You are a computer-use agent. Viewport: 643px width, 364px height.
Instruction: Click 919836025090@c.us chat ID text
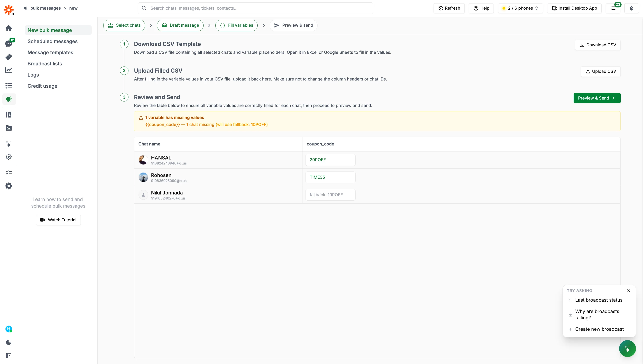coord(169,181)
